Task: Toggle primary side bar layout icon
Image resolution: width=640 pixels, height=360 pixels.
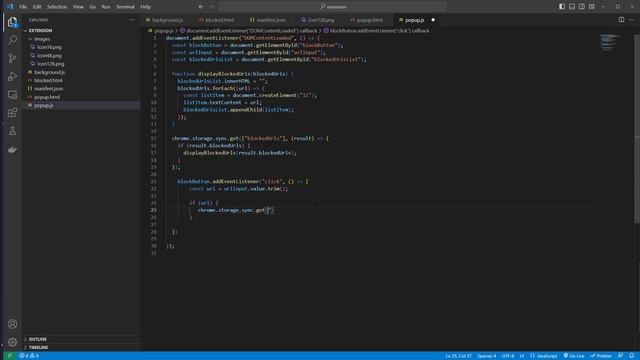Action: pyautogui.click(x=562, y=7)
